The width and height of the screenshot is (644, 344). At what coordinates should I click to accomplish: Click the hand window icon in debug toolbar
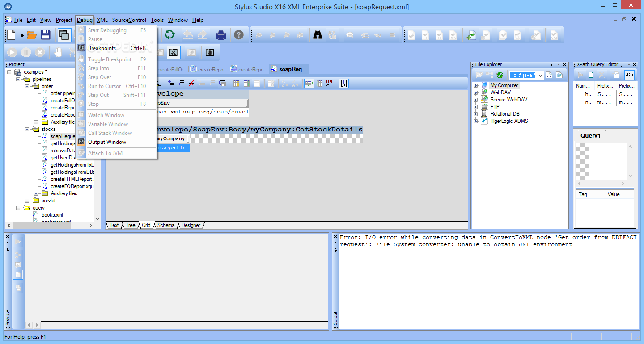(x=209, y=52)
